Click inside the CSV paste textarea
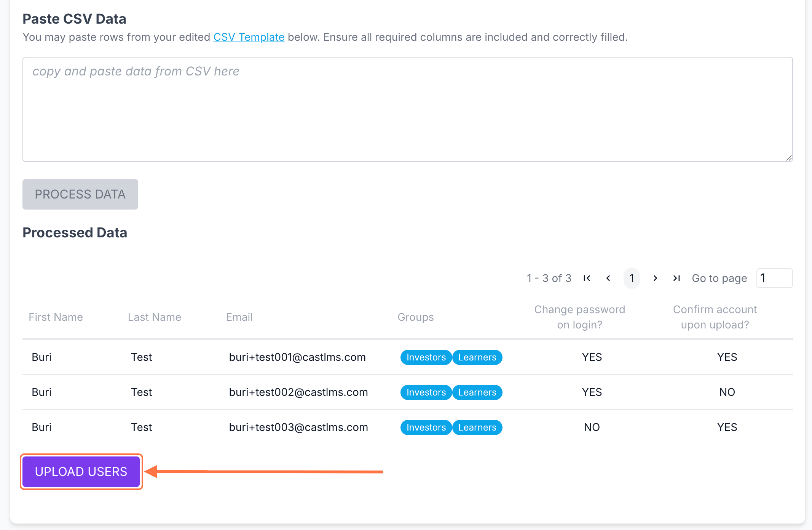 click(407, 109)
